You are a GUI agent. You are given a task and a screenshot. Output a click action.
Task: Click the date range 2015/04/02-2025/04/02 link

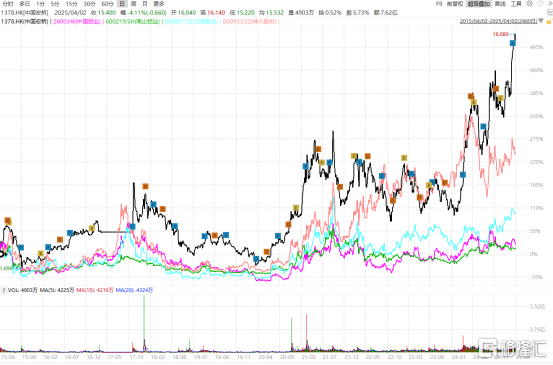pyautogui.click(x=498, y=21)
